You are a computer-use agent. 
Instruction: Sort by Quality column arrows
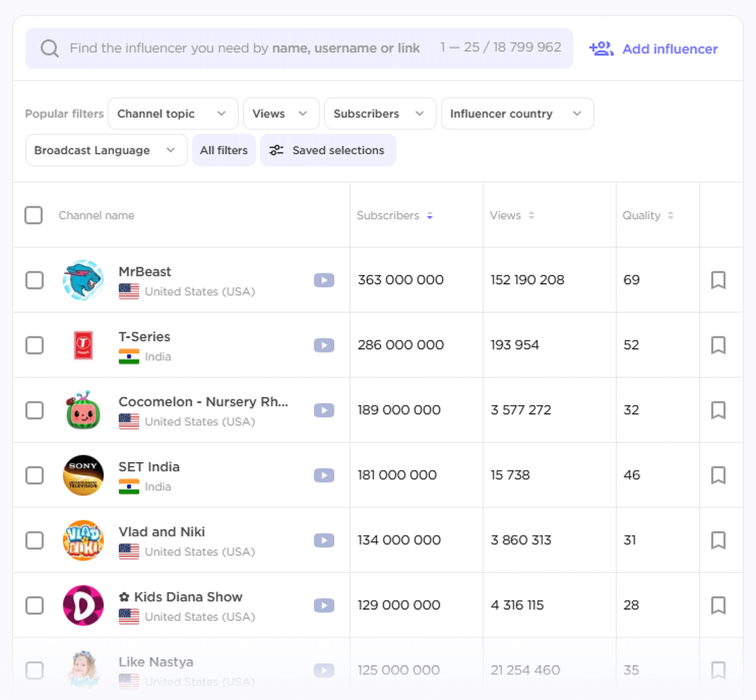tap(670, 216)
